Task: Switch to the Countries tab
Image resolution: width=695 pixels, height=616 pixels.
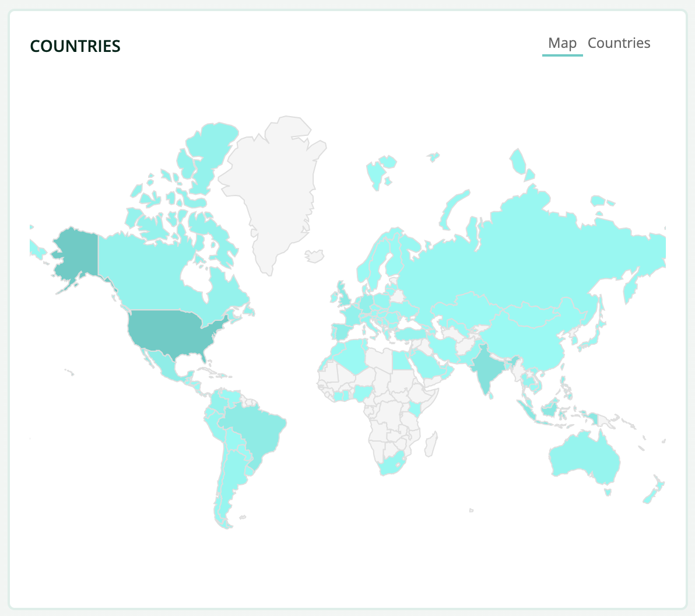Action: click(619, 43)
